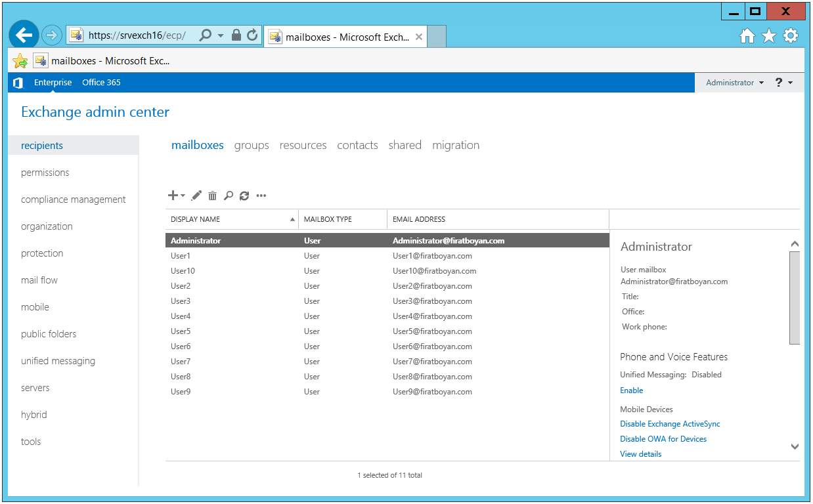Close the mailboxes browser tab
Screen dimensions: 813x504
(419, 37)
